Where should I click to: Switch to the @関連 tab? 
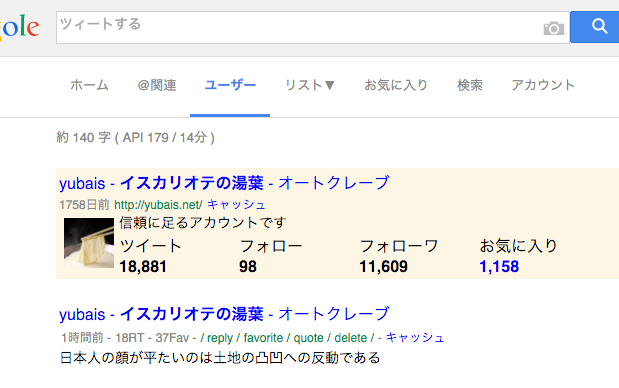click(x=157, y=85)
